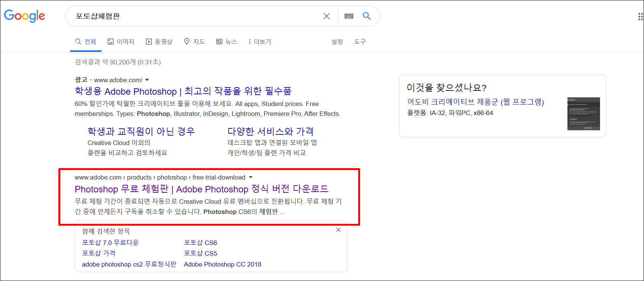Open 어도비 크리에이티브 제품군 link
Screen dimensions: 644x281
(476, 102)
